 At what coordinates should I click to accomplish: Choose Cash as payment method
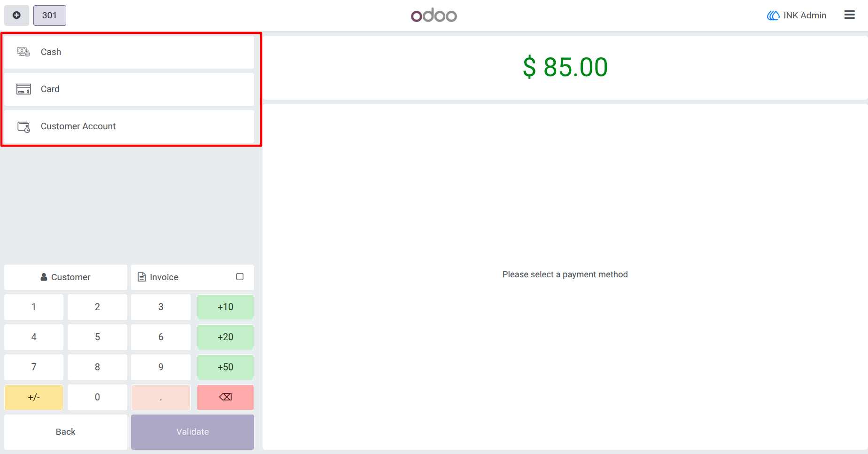(129, 52)
